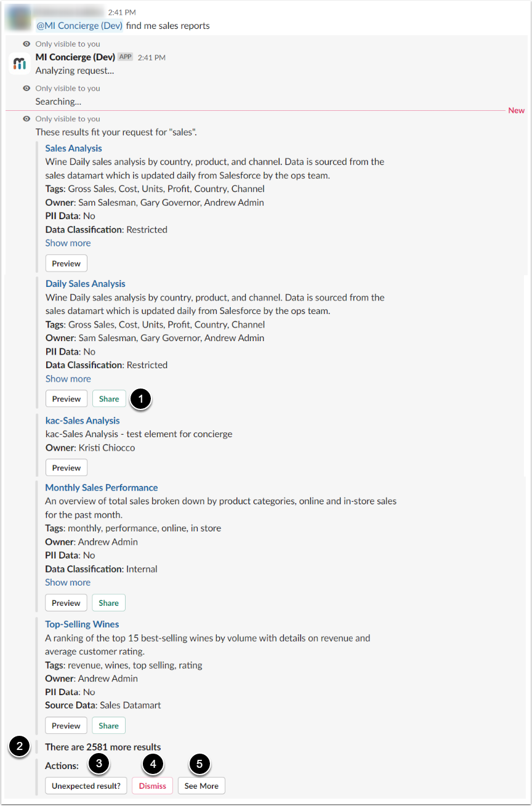
Task: Share the Daily Sales Analysis report
Action: [x=109, y=399]
